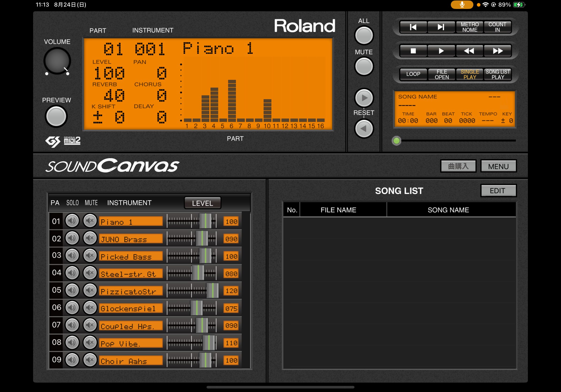The image size is (561, 392).
Task: Click the LEVEL value 100 on display
Action: point(109,73)
